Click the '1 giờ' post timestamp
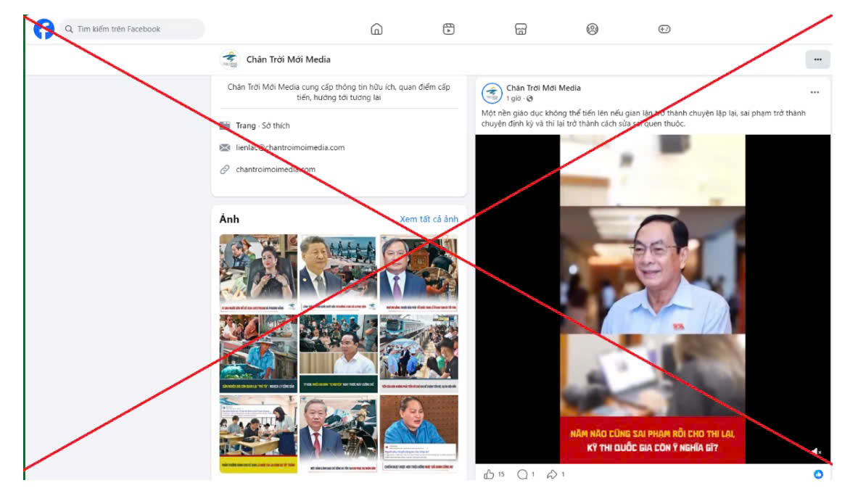 [513, 99]
